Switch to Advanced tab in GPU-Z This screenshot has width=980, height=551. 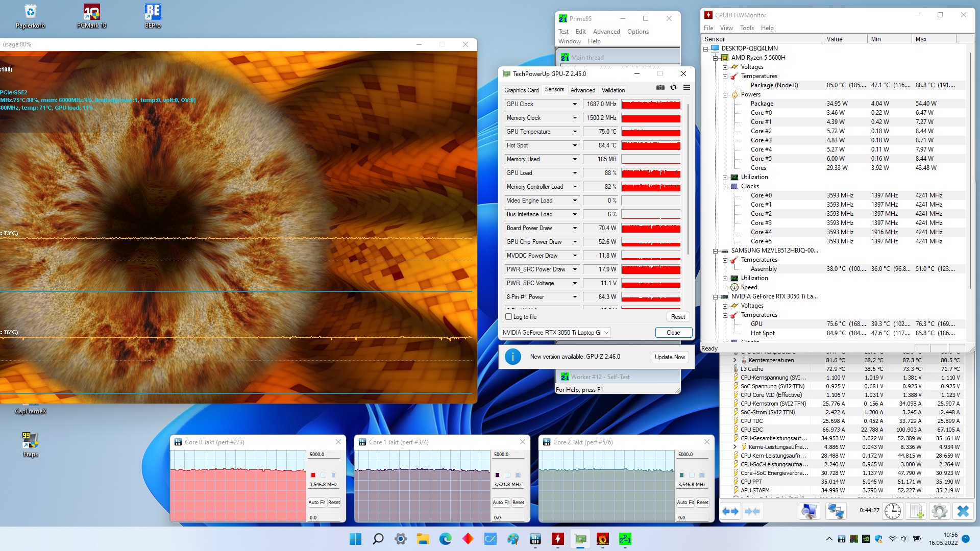(583, 90)
